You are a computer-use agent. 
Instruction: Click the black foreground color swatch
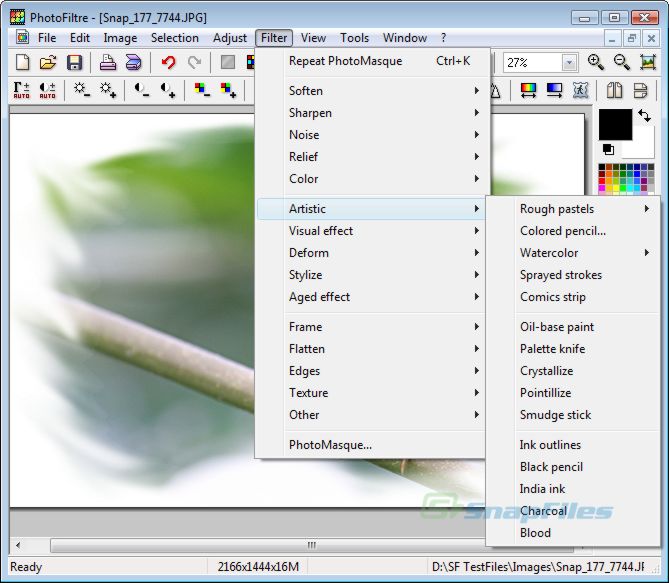[615, 124]
